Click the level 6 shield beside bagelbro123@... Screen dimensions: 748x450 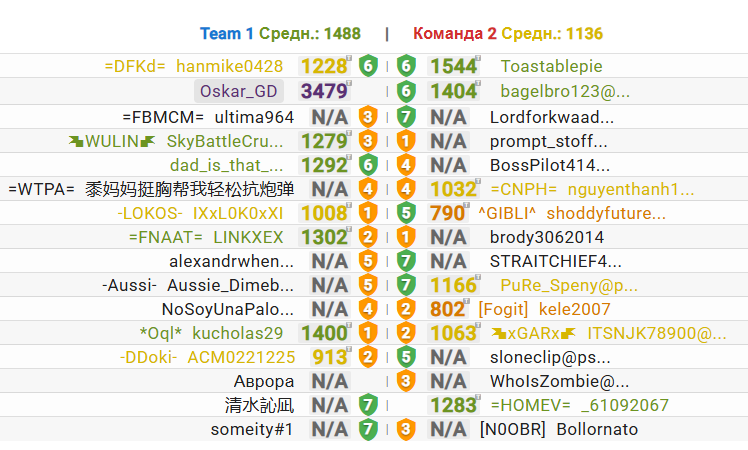[x=406, y=91]
